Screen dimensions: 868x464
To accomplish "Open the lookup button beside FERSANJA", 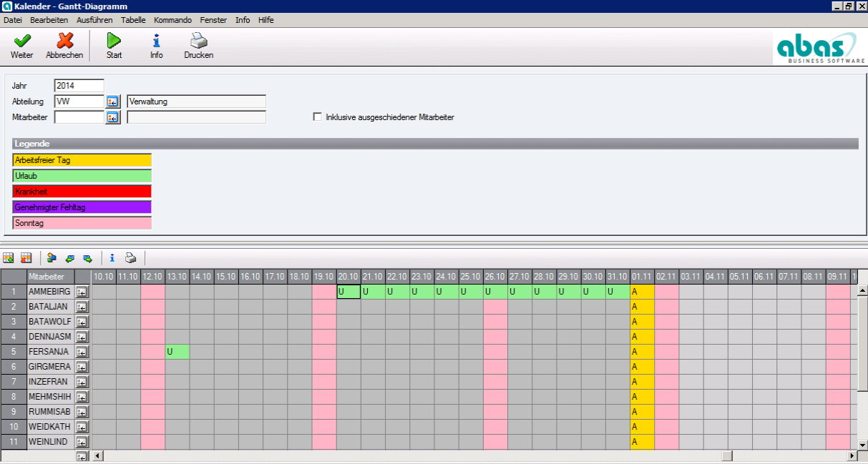I will [x=82, y=352].
